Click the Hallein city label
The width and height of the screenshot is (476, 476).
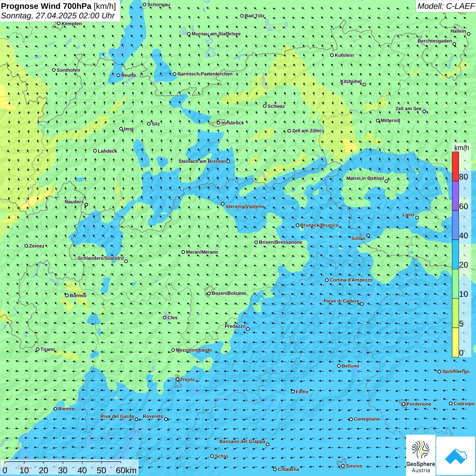[458, 31]
